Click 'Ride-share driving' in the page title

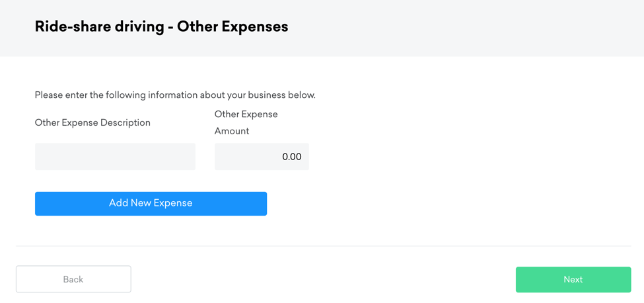pyautogui.click(x=99, y=27)
